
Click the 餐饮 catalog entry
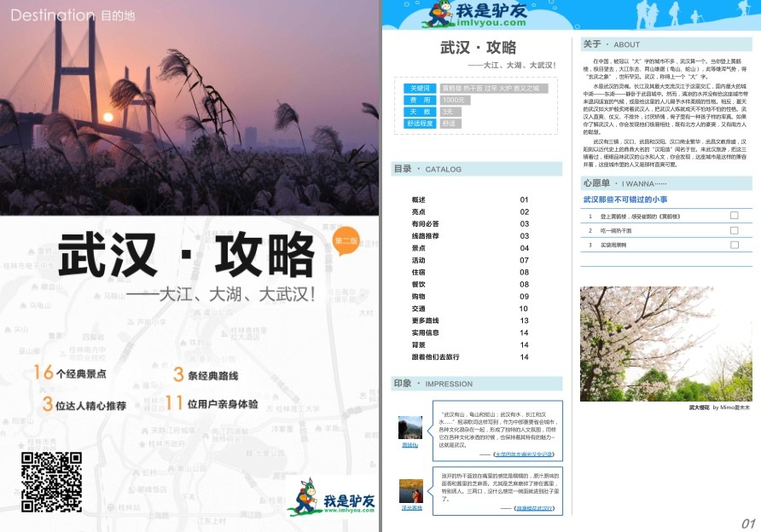point(418,285)
